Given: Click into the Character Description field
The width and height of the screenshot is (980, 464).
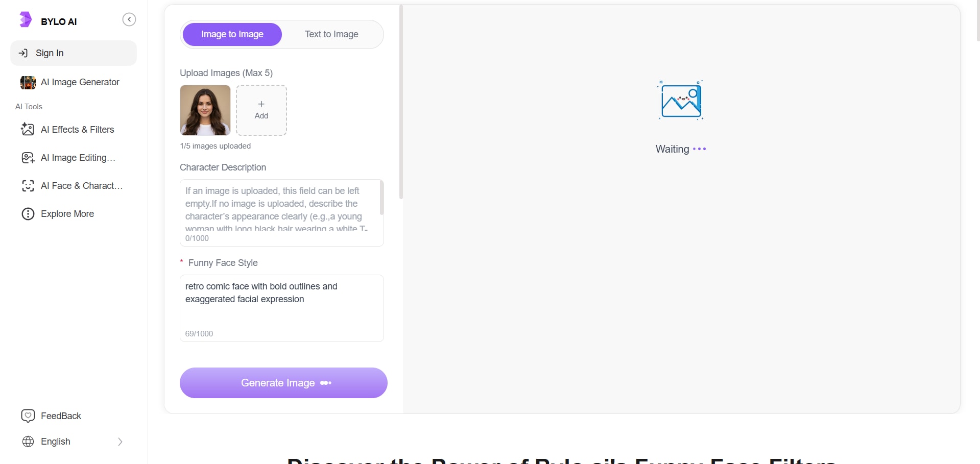Looking at the screenshot, I should [280, 208].
